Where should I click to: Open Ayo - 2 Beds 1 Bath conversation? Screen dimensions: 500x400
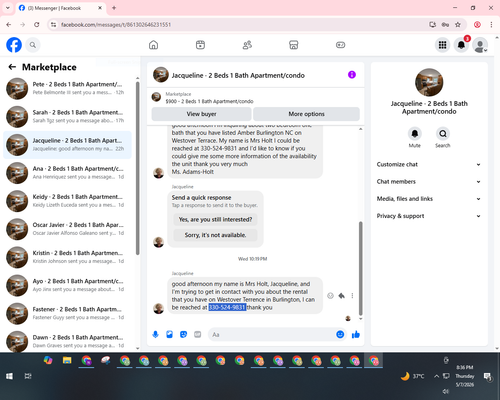point(67,285)
